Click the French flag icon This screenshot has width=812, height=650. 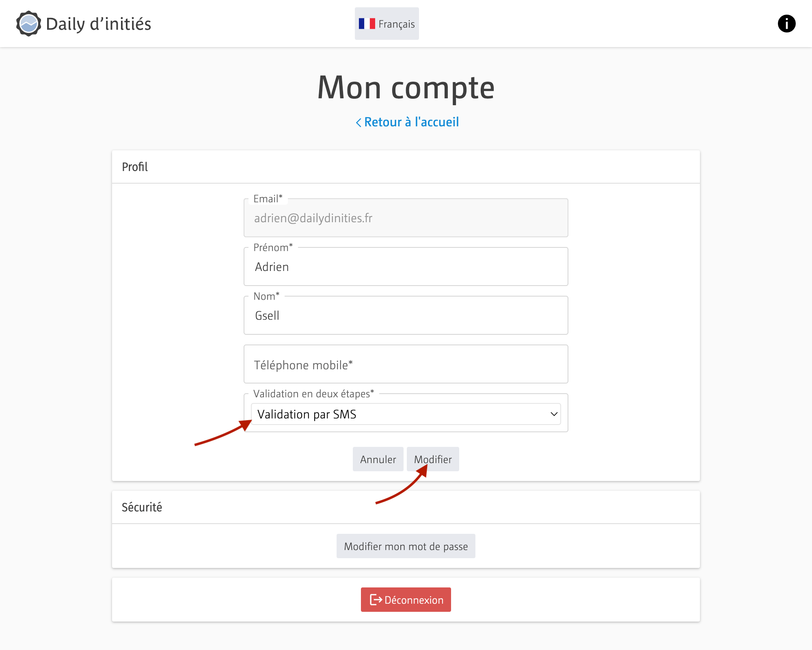(367, 24)
